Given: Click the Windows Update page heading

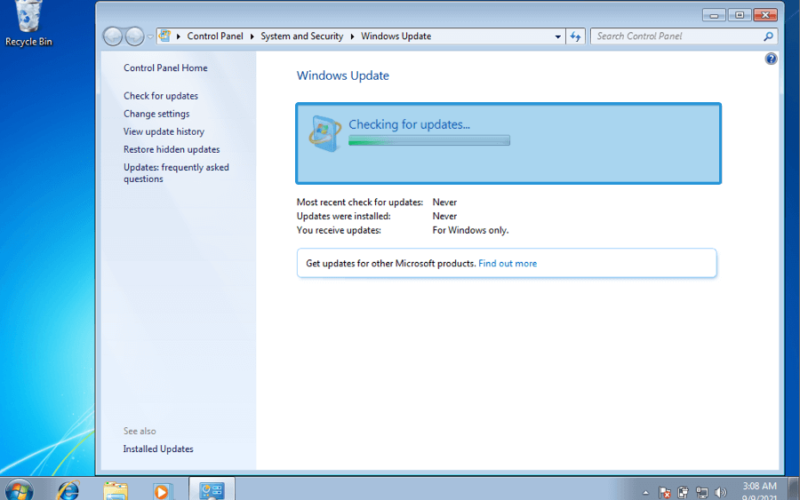Looking at the screenshot, I should click(343, 76).
